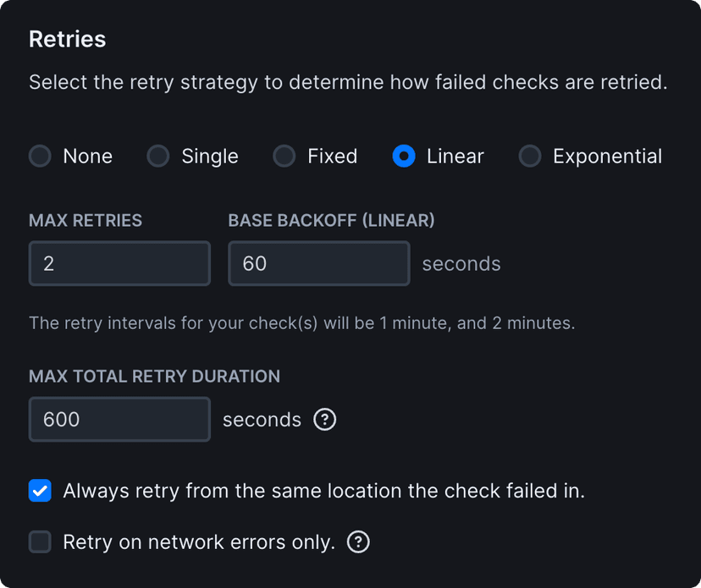
Task: Uncheck always retry from same location
Action: tap(40, 491)
